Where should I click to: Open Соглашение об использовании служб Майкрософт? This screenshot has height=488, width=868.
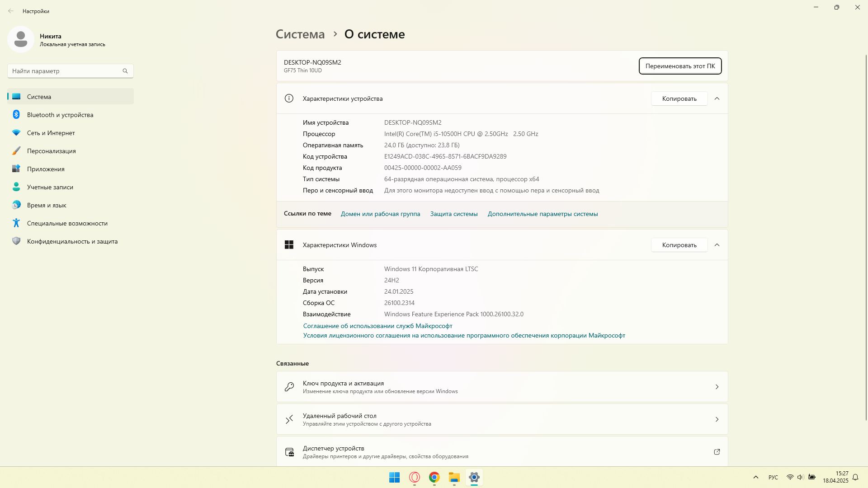point(377,326)
